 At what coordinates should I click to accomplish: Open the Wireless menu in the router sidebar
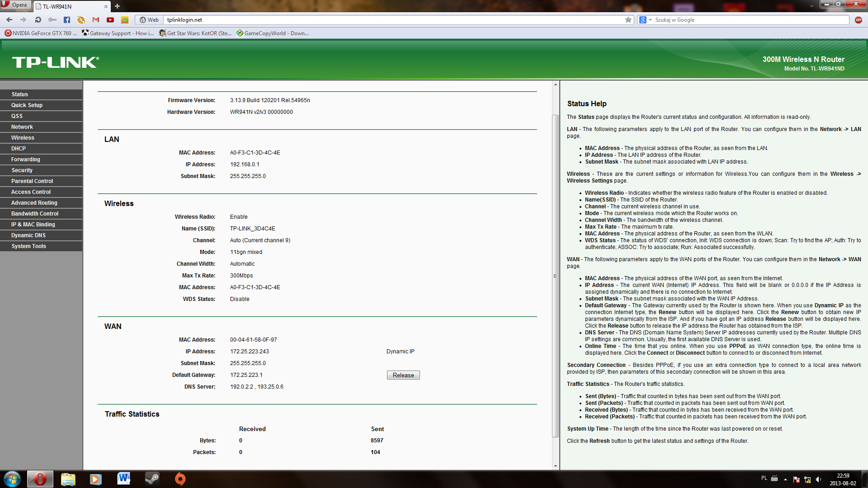[23, 138]
